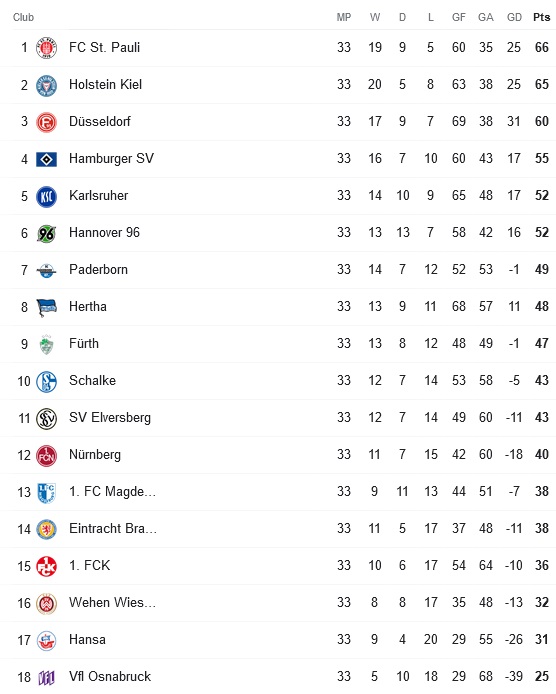Click the Club column header
The height and width of the screenshot is (694, 556).
click(23, 17)
